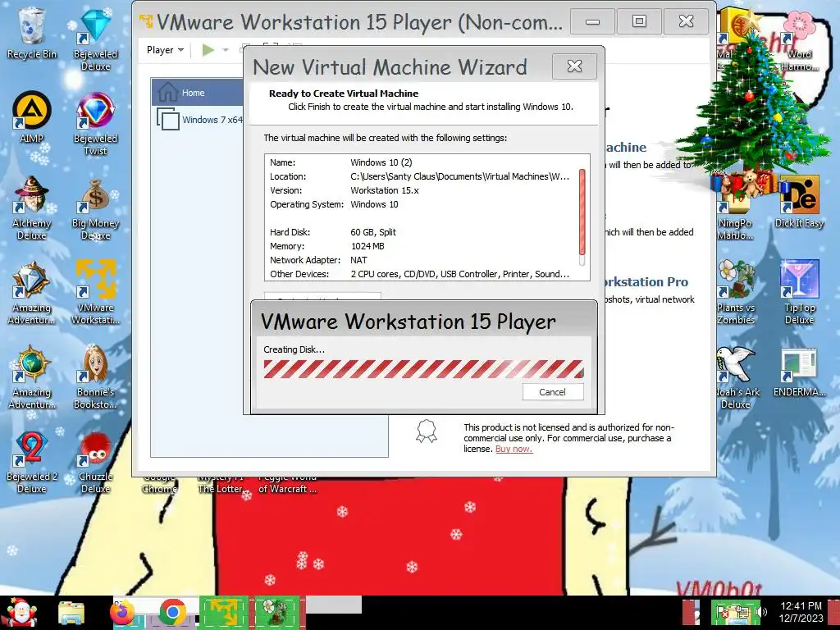The width and height of the screenshot is (840, 630).
Task: Click the Network Adapter NAT value
Action: click(358, 260)
